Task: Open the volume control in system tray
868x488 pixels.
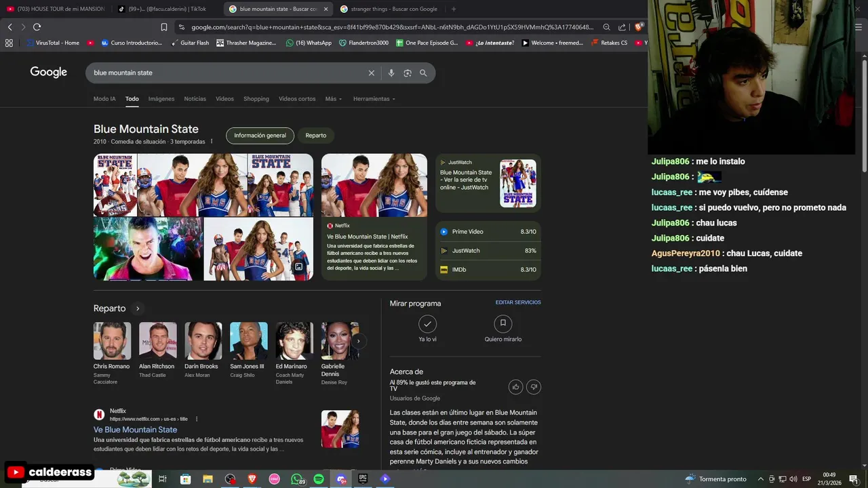Action: tap(793, 479)
